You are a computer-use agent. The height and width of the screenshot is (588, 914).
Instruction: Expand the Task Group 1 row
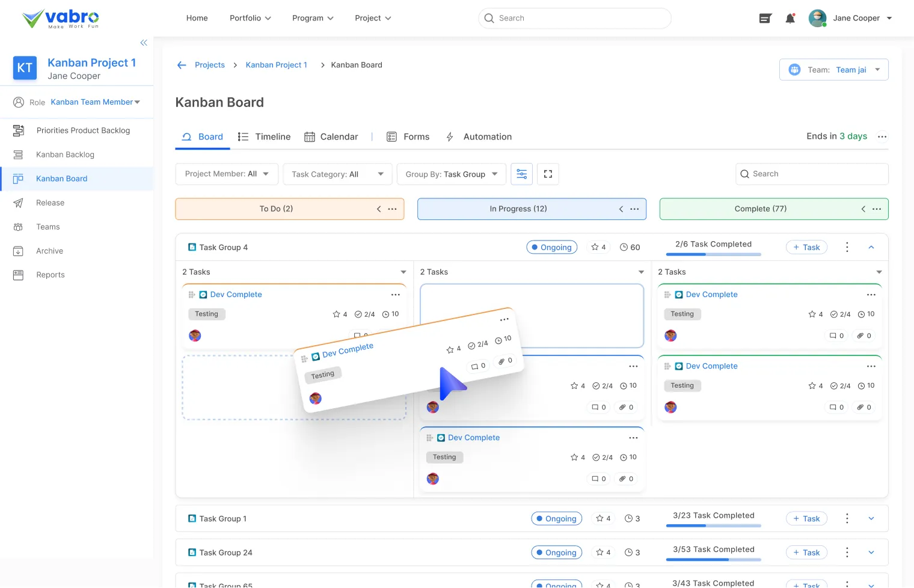871,519
